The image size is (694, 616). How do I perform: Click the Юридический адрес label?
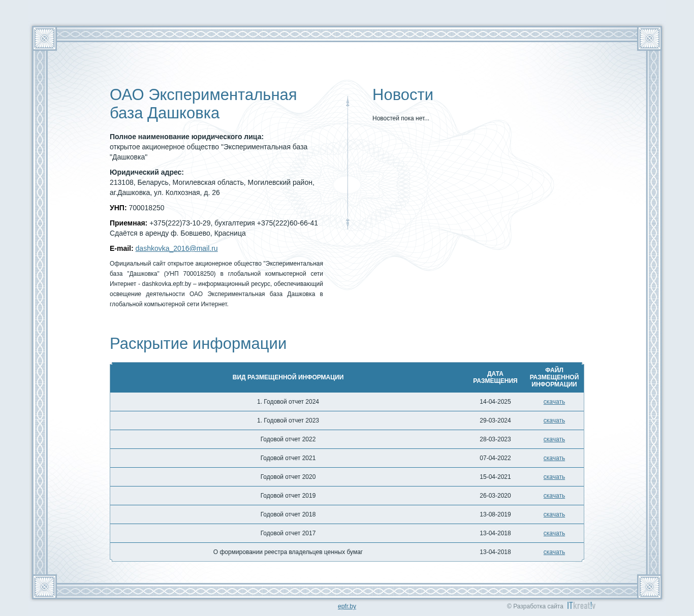pyautogui.click(x=147, y=172)
